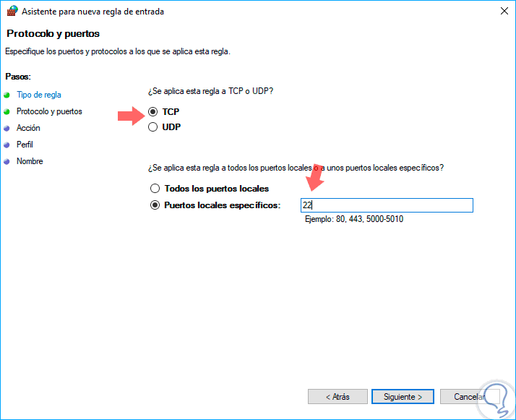The width and height of the screenshot is (516, 420).
Task: Open the Protocolo y puertos step
Action: point(49,111)
